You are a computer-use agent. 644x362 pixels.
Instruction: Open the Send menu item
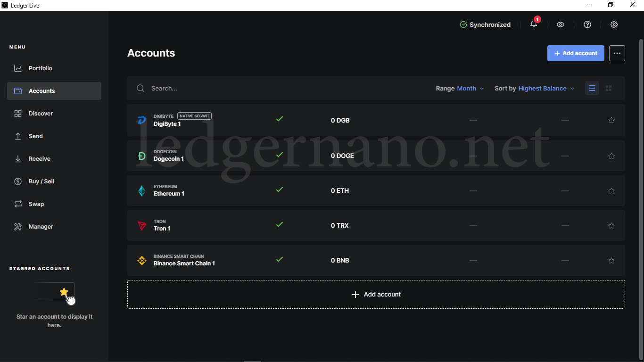(x=54, y=136)
